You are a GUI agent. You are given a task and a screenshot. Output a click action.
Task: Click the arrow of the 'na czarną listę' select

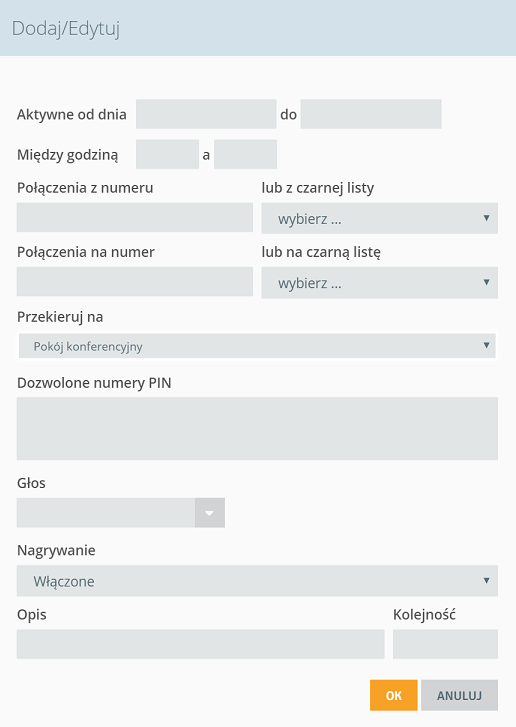pos(486,282)
